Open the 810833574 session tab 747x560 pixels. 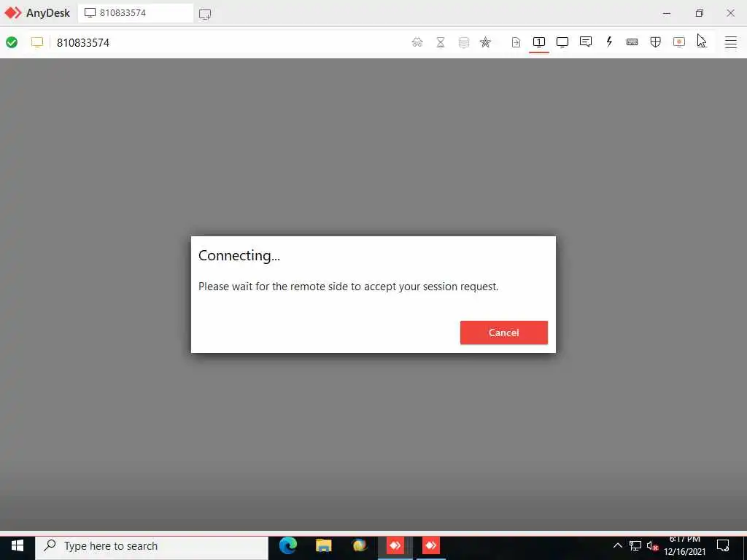tap(135, 13)
